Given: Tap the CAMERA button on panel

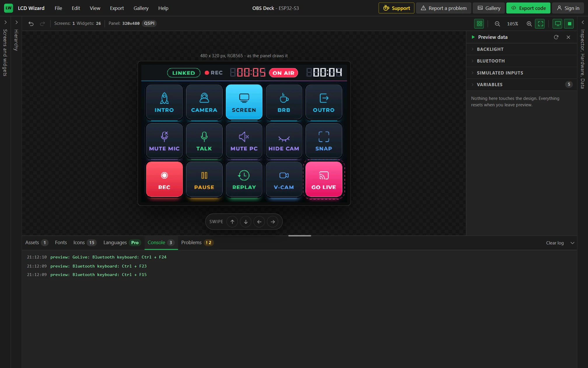Looking at the screenshot, I should point(204,102).
